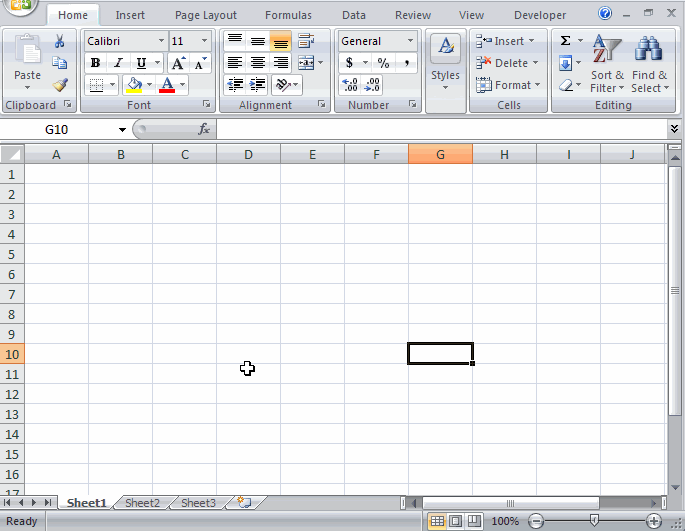Toggle Underline formatting
This screenshot has width=685, height=531.
[141, 63]
